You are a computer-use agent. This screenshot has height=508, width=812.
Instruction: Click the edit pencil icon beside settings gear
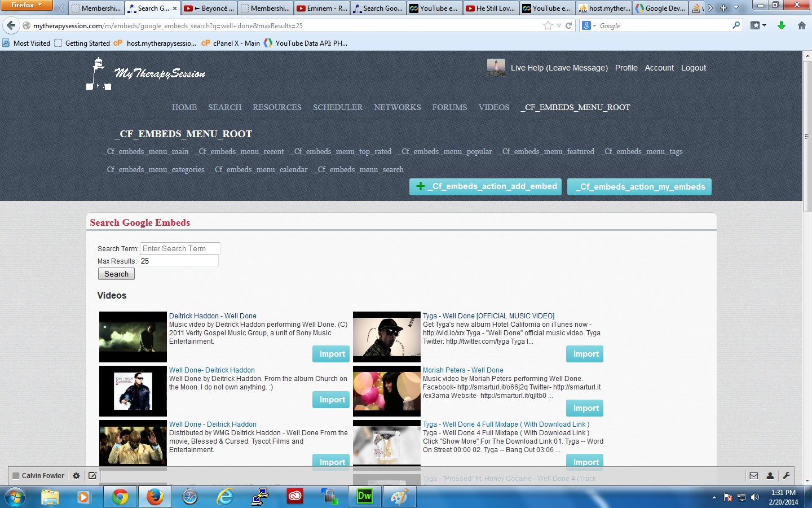(92, 476)
